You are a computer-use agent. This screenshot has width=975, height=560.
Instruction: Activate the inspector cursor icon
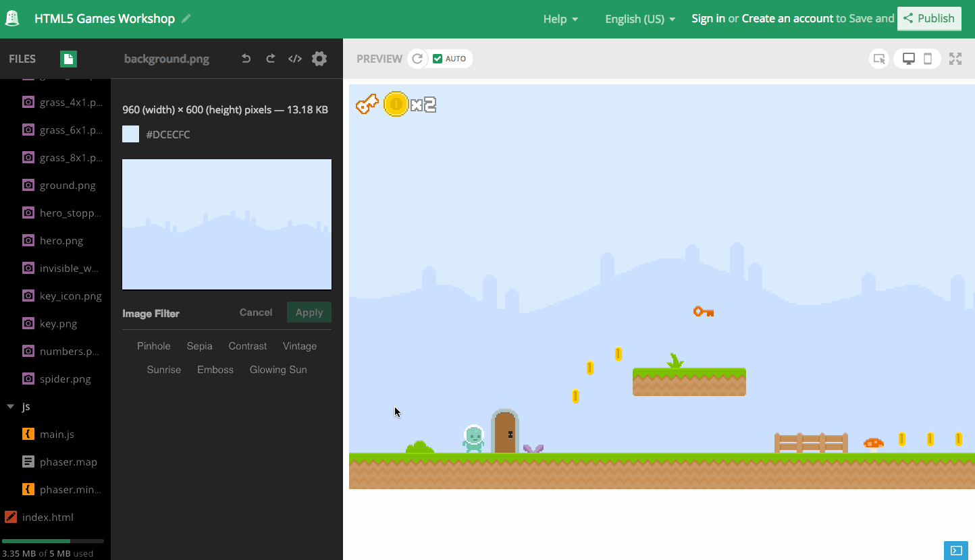tap(879, 59)
